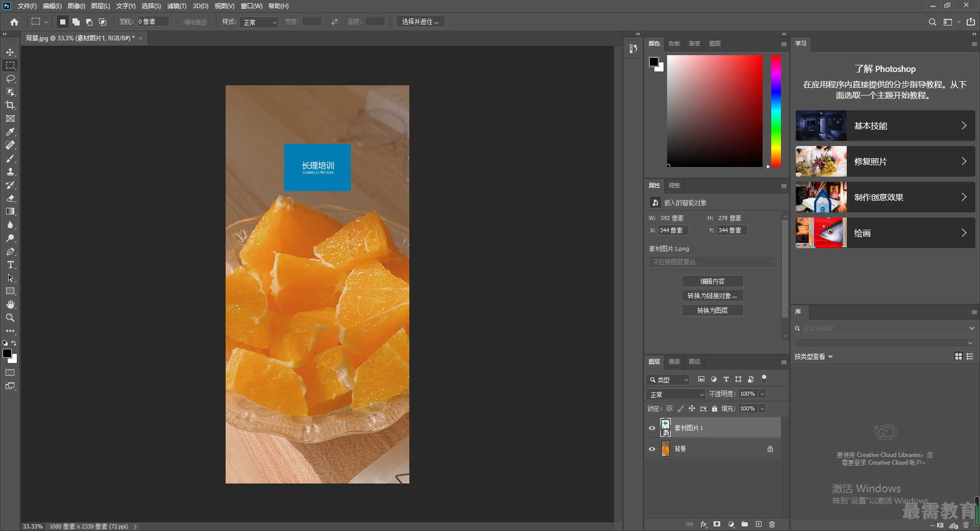Open the Search icon in the options bar
980x531 pixels.
click(x=932, y=22)
